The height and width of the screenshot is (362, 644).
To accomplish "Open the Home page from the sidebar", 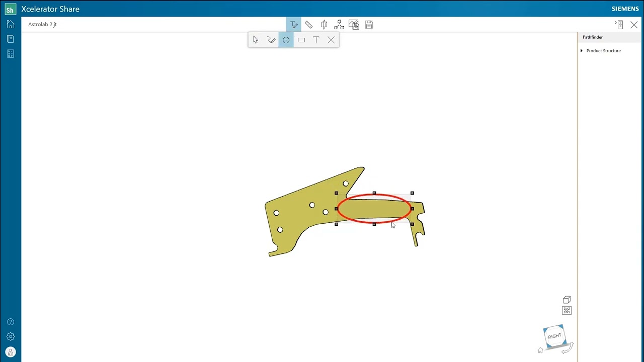I will [11, 24].
